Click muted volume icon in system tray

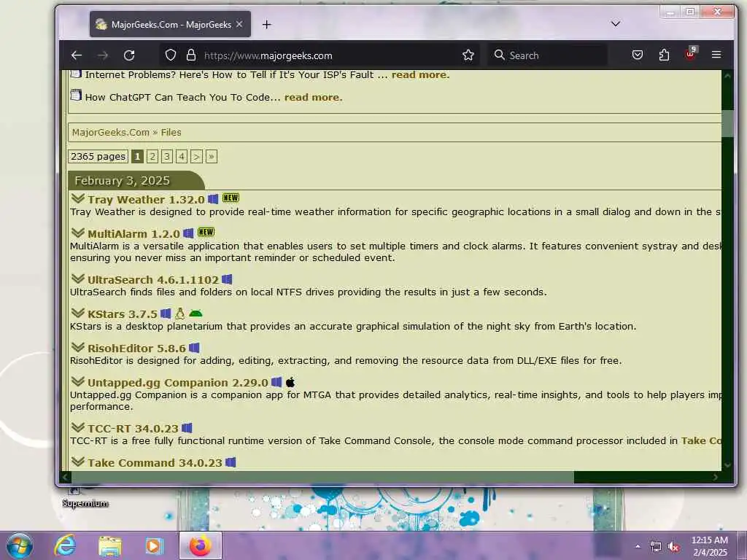coord(673,547)
